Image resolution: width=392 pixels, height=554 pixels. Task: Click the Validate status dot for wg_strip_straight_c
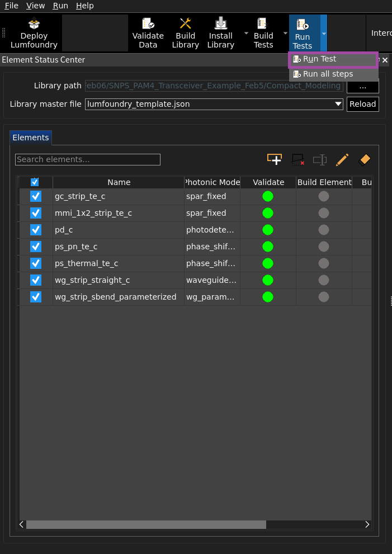click(268, 280)
